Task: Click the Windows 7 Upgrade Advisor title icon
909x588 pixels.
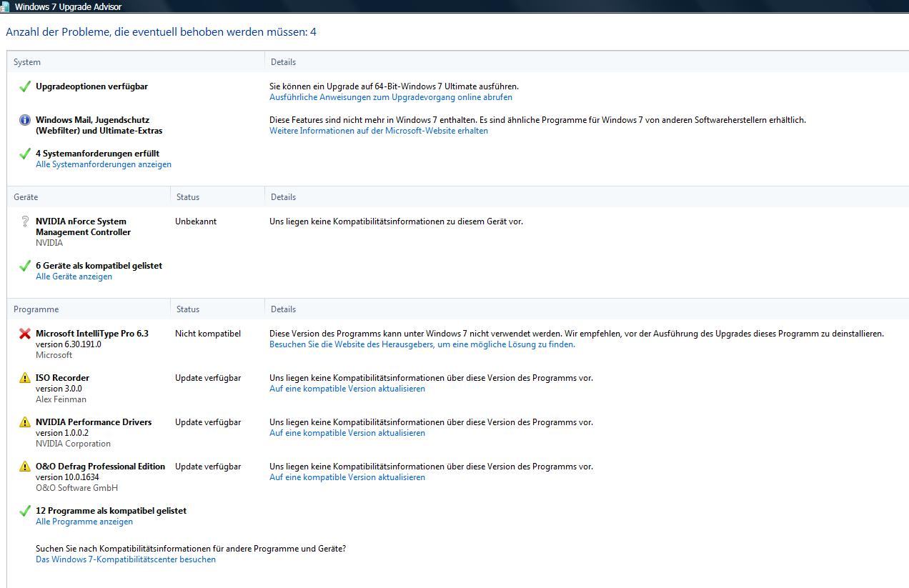Action: 5,6
